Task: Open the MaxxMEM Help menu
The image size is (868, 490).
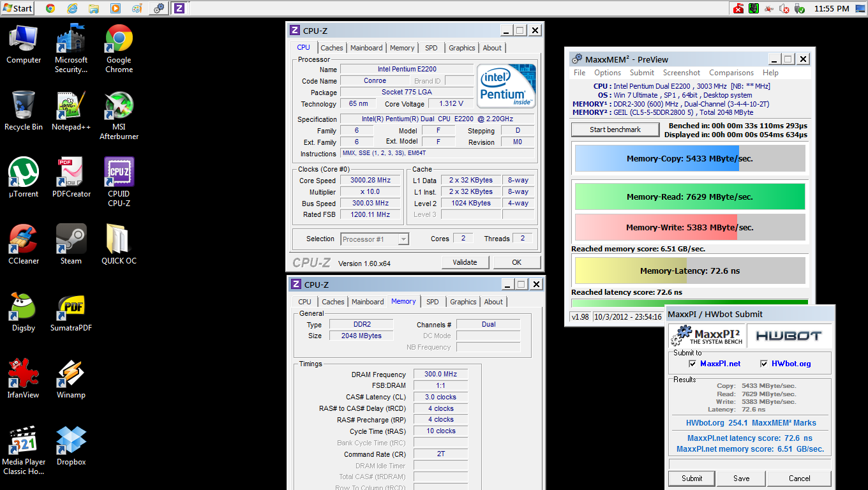Action: [770, 73]
